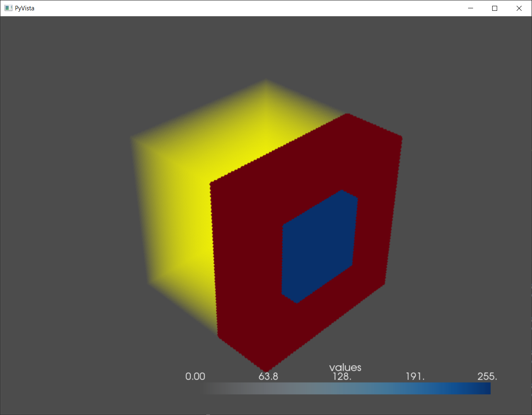
Task: Select the blue square region on the slab
Action: (320, 245)
